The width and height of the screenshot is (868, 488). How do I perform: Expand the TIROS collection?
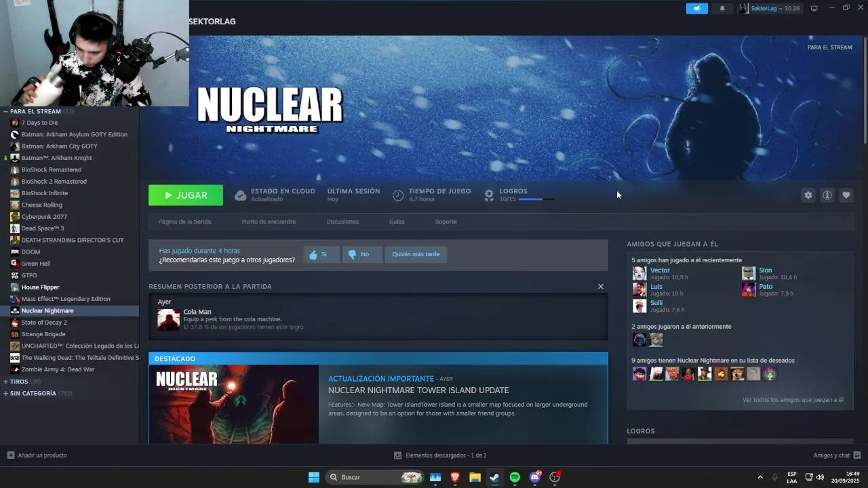[5, 382]
